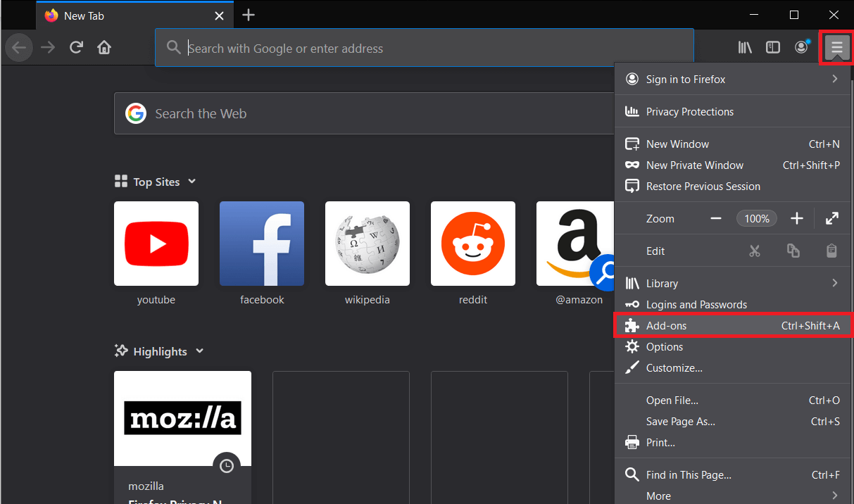The height and width of the screenshot is (504, 854).
Task: Close the hamburger application menu
Action: pyautogui.click(x=836, y=48)
